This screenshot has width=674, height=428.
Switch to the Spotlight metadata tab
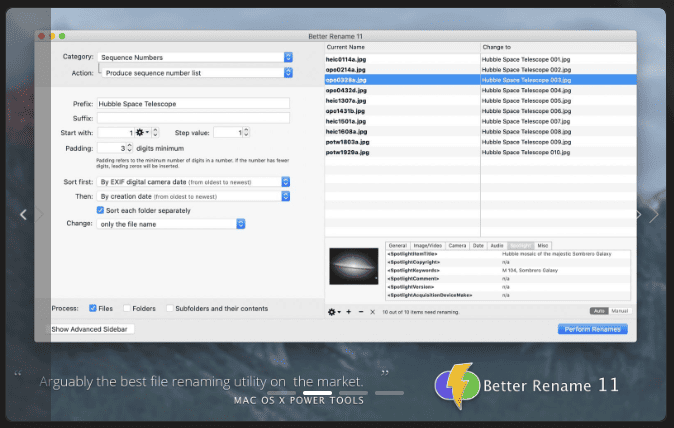521,245
